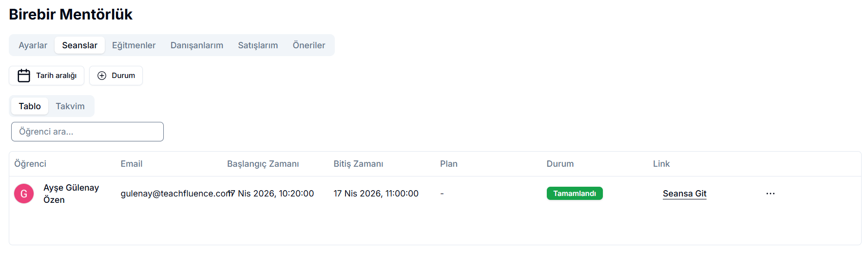Open the Ayarlar tab
Image resolution: width=868 pixels, height=254 pixels.
coord(33,45)
